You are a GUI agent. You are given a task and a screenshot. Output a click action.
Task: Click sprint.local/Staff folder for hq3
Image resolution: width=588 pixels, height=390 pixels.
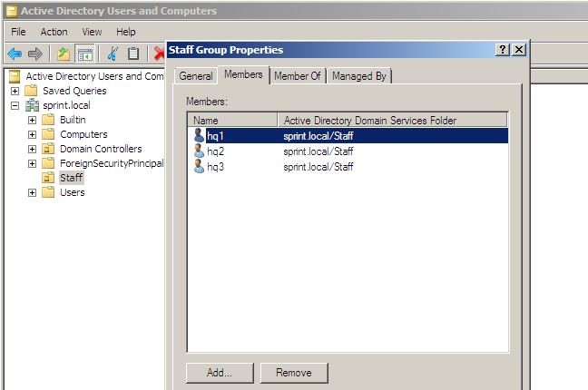coord(318,167)
